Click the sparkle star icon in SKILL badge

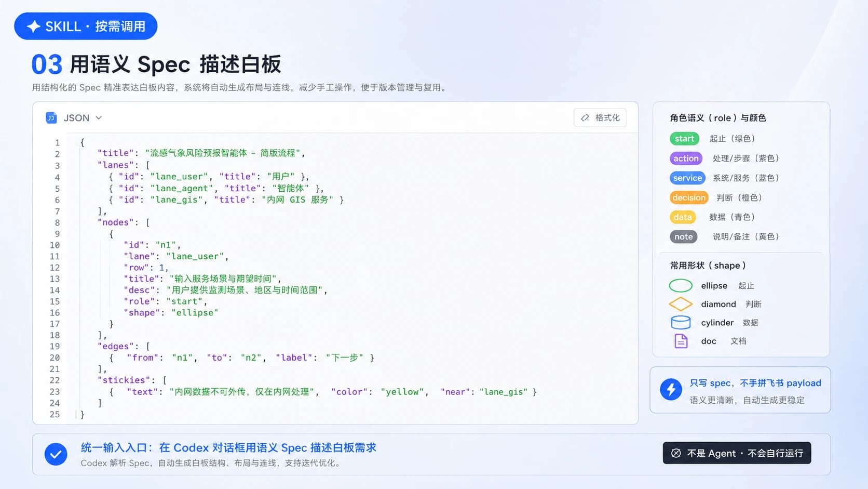coord(34,27)
